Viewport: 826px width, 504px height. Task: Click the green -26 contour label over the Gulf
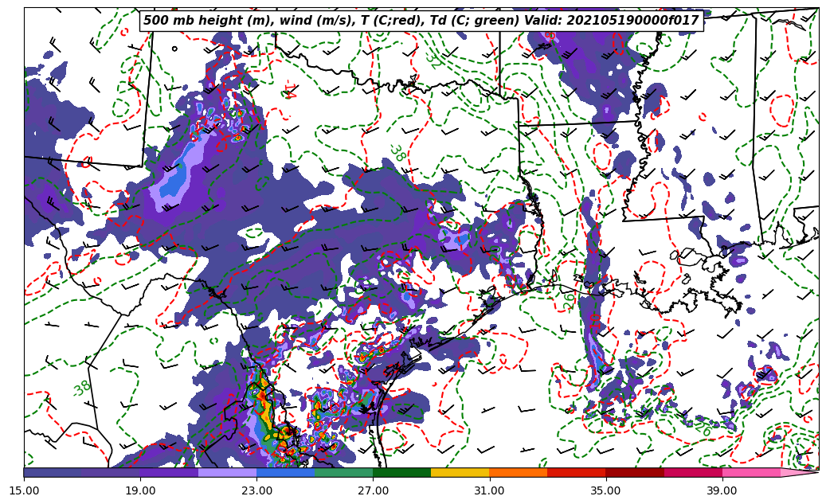tap(703, 428)
